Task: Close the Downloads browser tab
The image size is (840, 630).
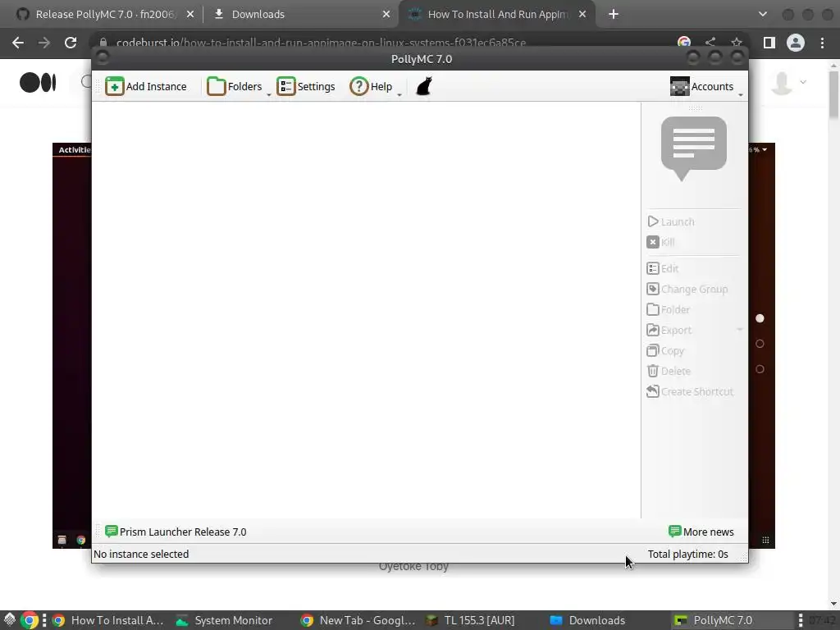Action: click(386, 15)
